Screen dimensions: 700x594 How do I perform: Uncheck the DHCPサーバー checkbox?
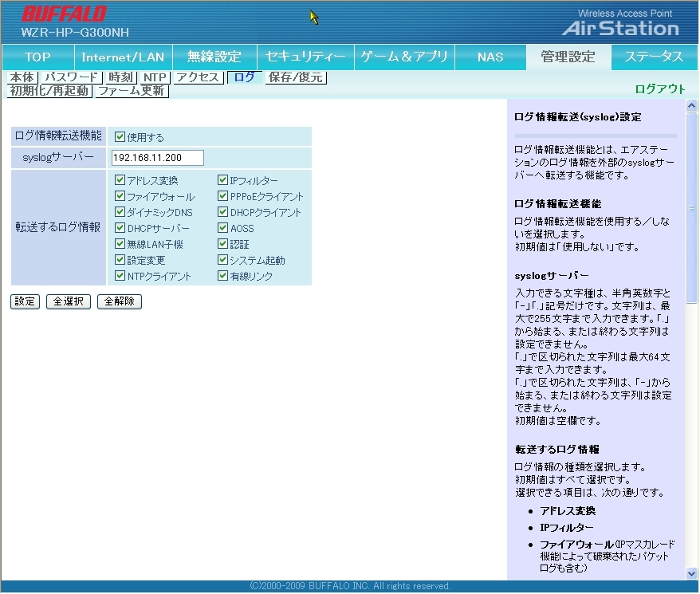[120, 228]
